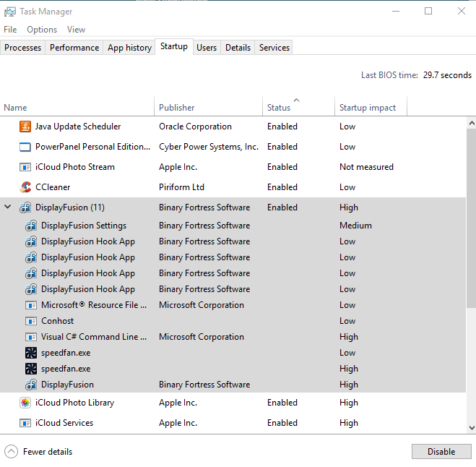Click the Java Update Scheduler icon
Image resolution: width=476 pixels, height=467 pixels.
point(25,127)
